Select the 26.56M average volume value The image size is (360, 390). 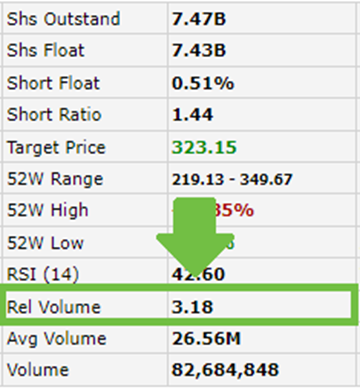coord(206,339)
